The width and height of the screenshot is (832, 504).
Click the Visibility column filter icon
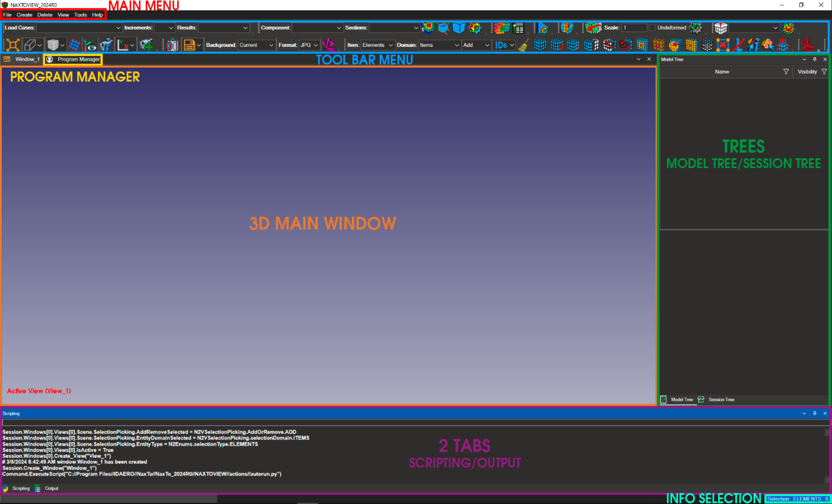tap(824, 72)
